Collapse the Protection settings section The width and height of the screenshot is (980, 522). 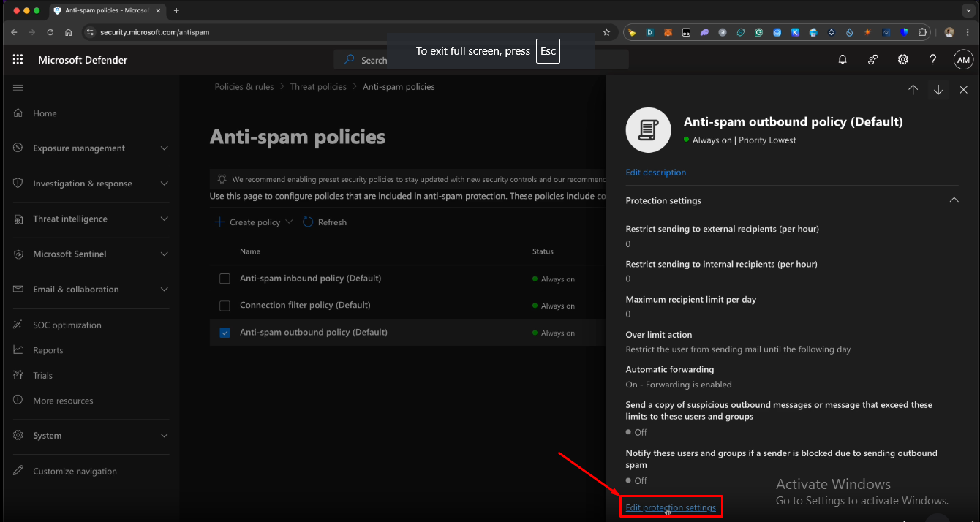[x=954, y=200]
